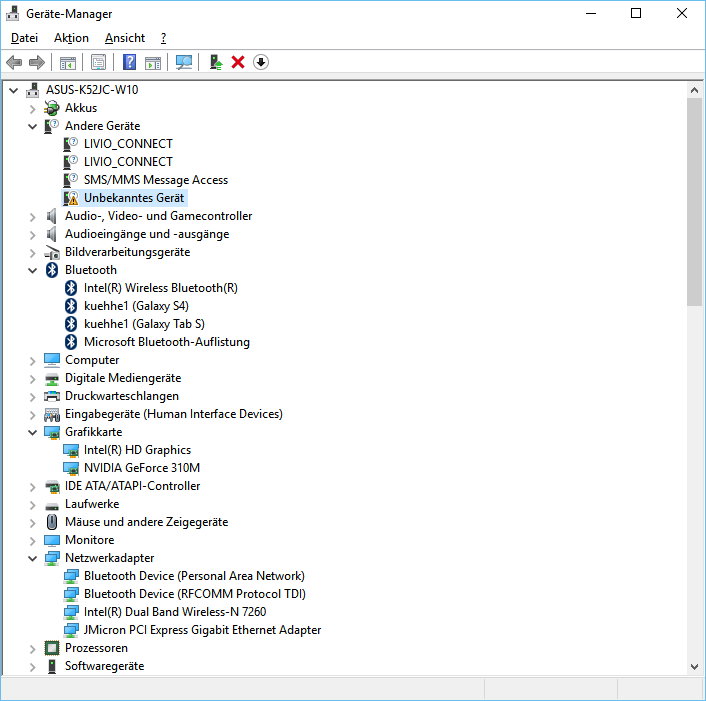Toggle the action pane toolbar icon

pos(153,62)
